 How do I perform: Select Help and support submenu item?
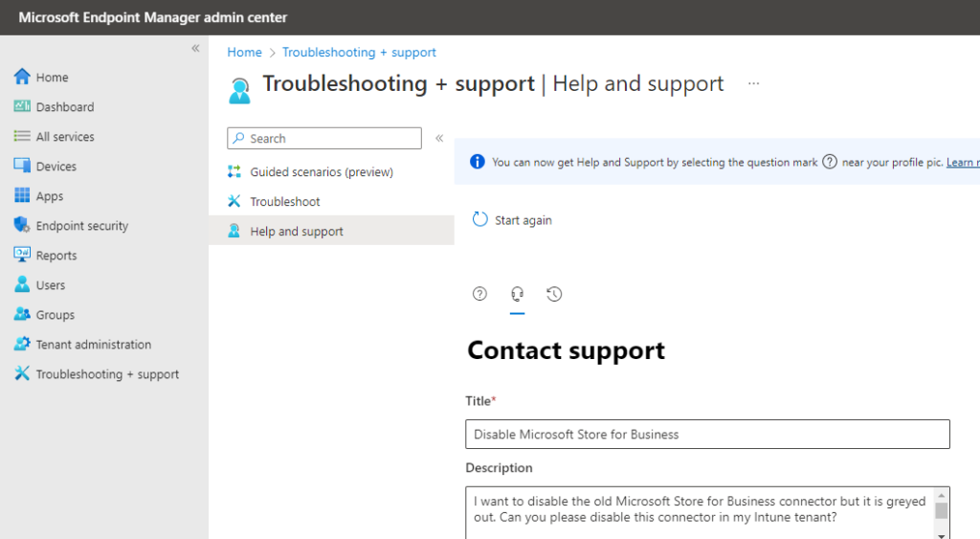point(331,231)
